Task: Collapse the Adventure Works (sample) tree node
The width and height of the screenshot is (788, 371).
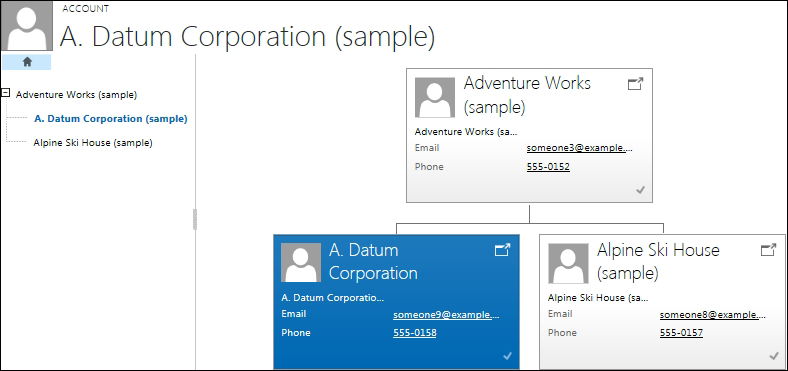Action: [6, 92]
